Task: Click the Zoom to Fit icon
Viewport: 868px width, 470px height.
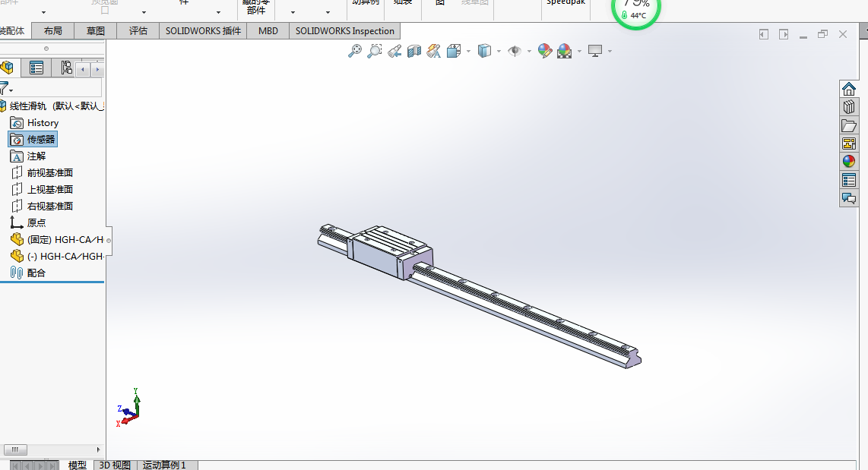Action: click(354, 51)
